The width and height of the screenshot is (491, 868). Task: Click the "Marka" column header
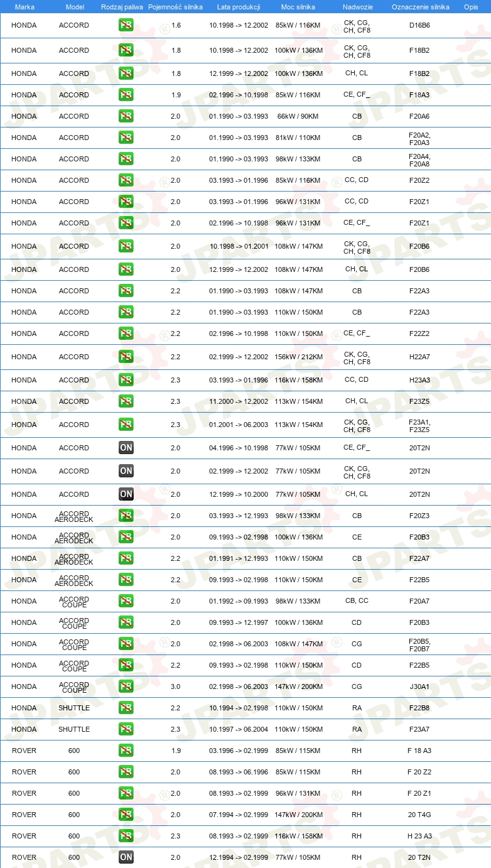[24, 7]
